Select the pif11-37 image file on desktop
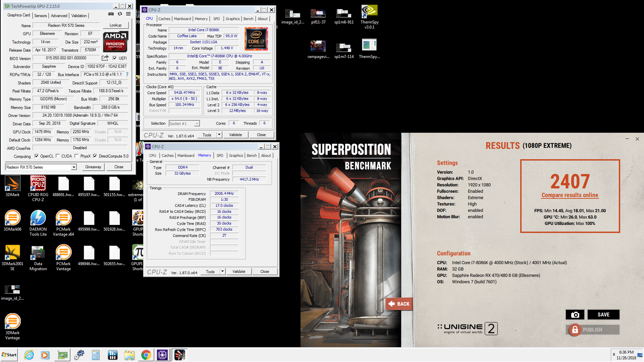Screen dimensions: 644x362 click(318, 17)
